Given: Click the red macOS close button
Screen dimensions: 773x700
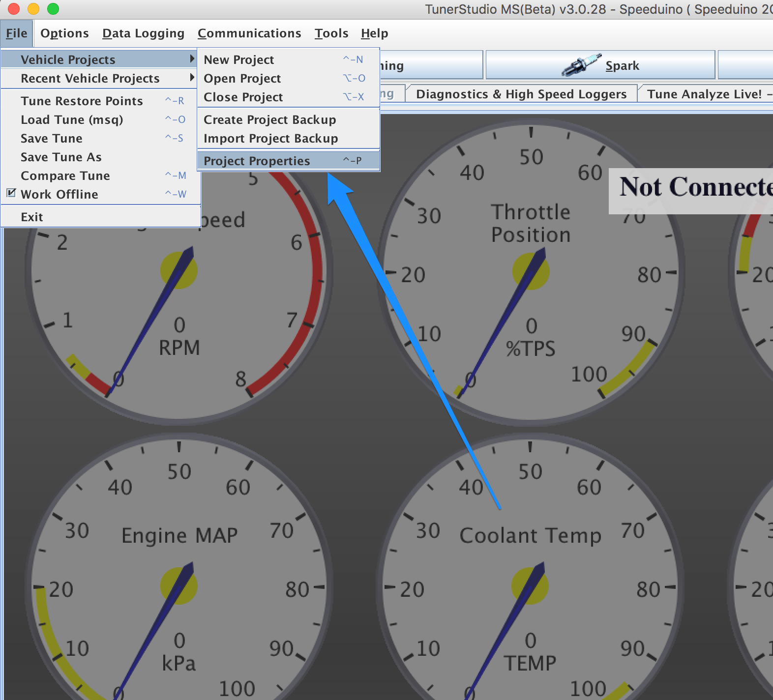Looking at the screenshot, I should 14,9.
